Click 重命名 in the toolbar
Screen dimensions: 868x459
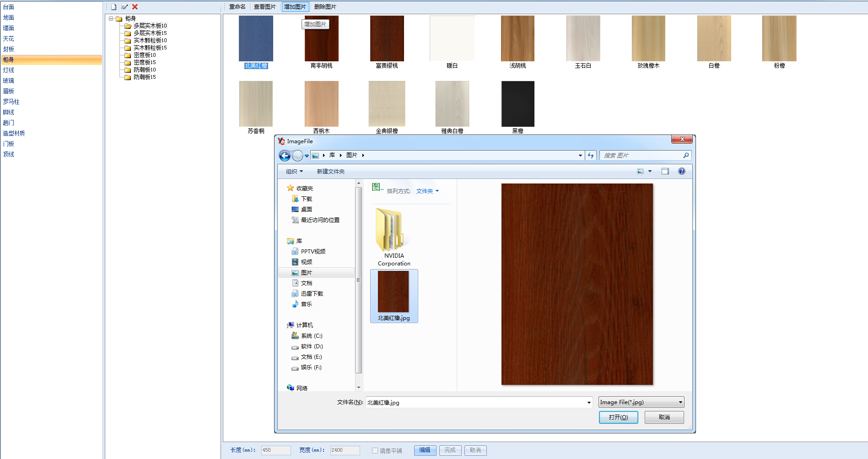[237, 7]
